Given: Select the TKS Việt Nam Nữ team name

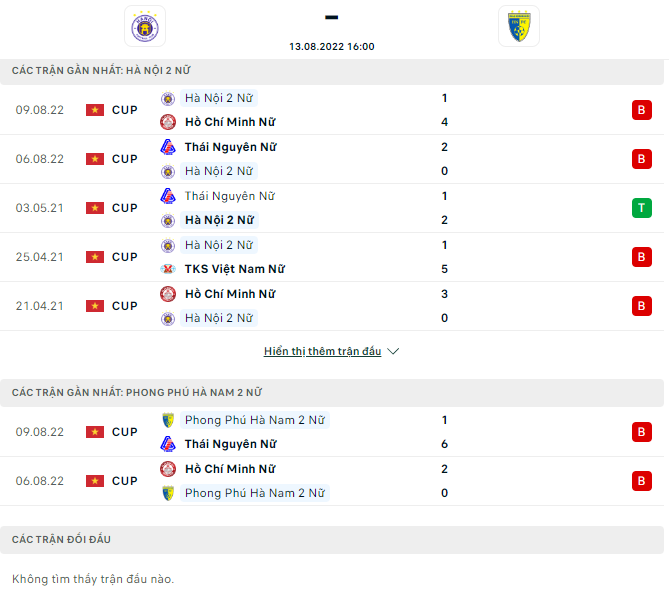Looking at the screenshot, I should [x=234, y=269].
